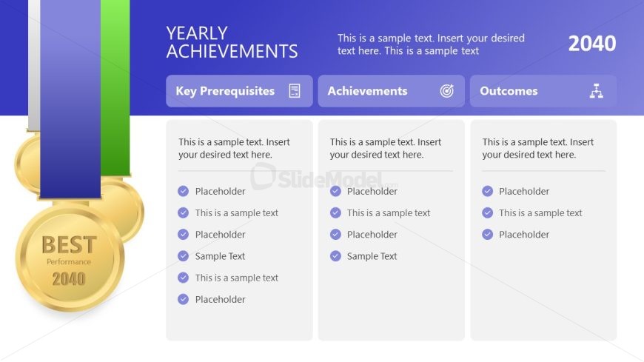Viewport: 644px width, 362px height.
Task: Click the green ribbon strip
Action: pyautogui.click(x=115, y=81)
